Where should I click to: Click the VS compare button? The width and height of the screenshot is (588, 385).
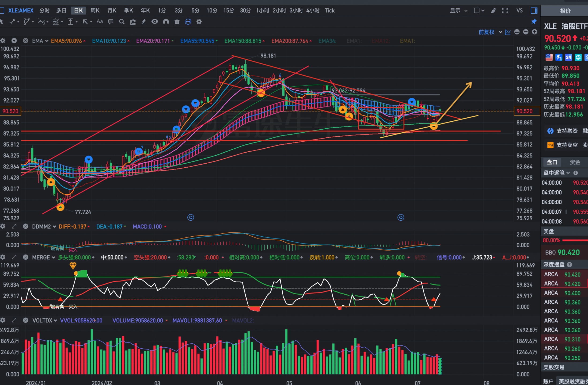click(x=519, y=11)
